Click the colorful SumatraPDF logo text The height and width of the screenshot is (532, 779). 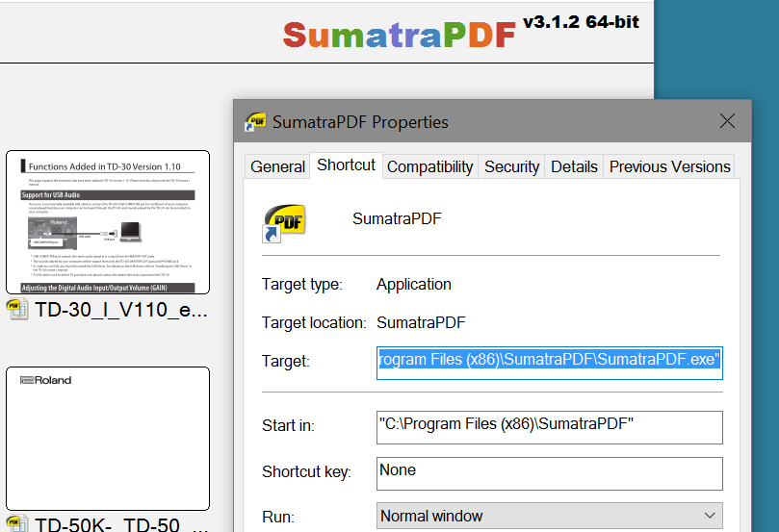399,35
